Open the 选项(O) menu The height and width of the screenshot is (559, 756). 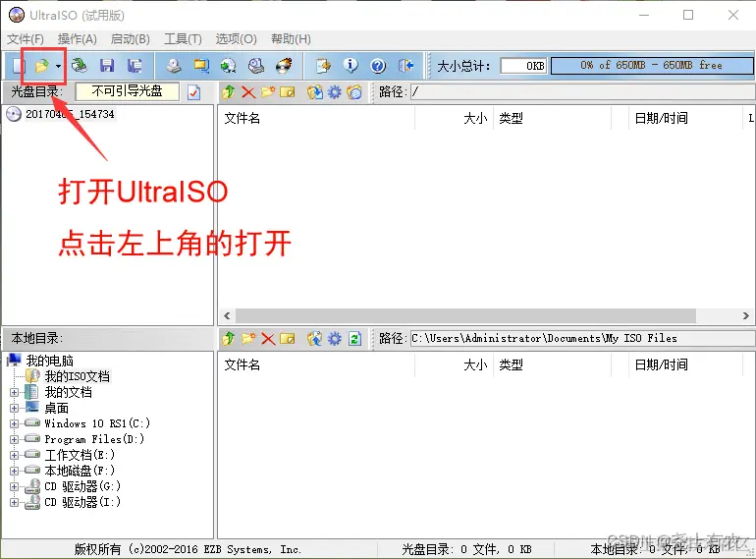pyautogui.click(x=237, y=39)
